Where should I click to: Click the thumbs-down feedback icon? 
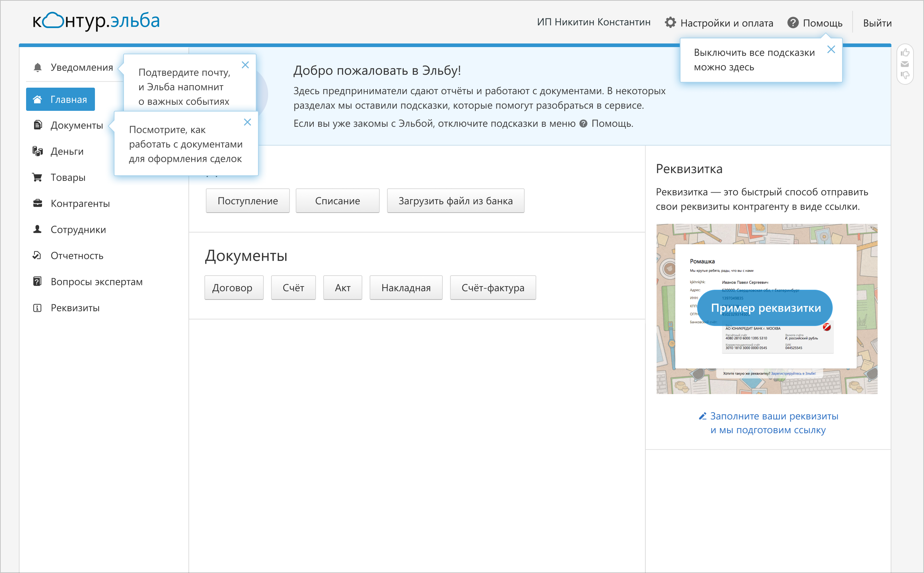(x=905, y=75)
